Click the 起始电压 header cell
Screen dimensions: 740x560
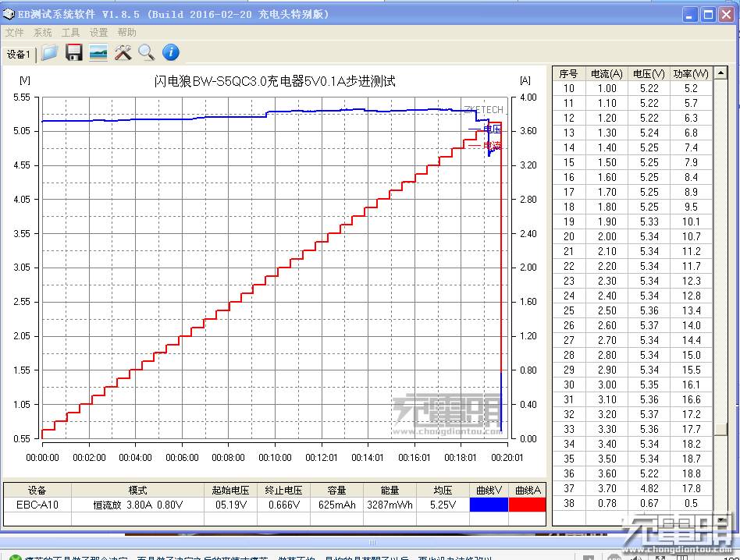(x=231, y=491)
